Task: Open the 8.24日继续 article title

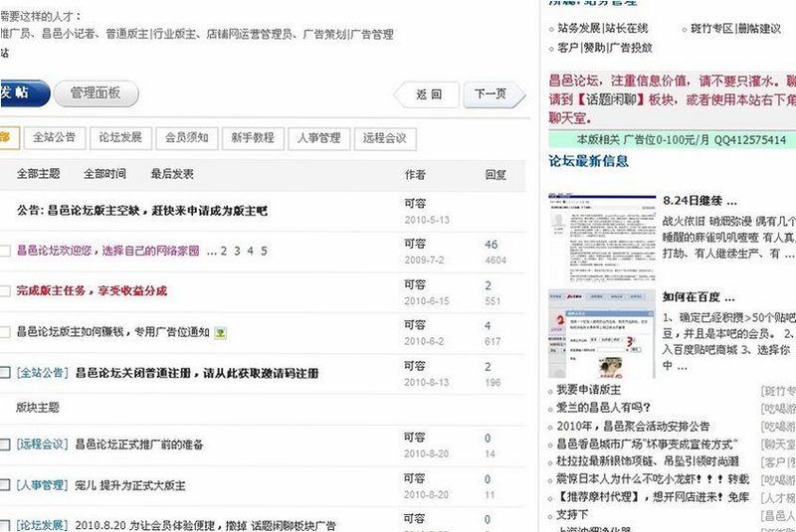Action: click(x=699, y=200)
